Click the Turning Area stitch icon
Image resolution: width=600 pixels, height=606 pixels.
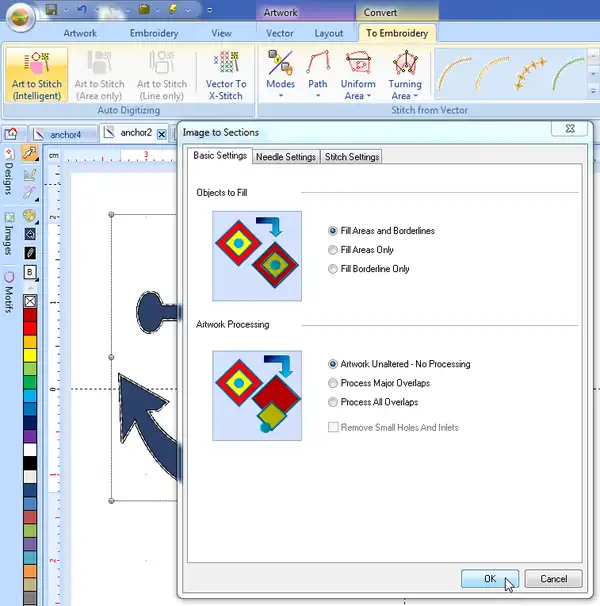pos(405,62)
